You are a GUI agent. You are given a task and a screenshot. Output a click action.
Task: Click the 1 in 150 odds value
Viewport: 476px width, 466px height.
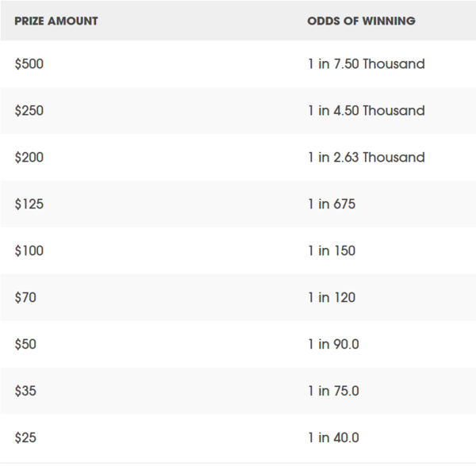tap(332, 251)
